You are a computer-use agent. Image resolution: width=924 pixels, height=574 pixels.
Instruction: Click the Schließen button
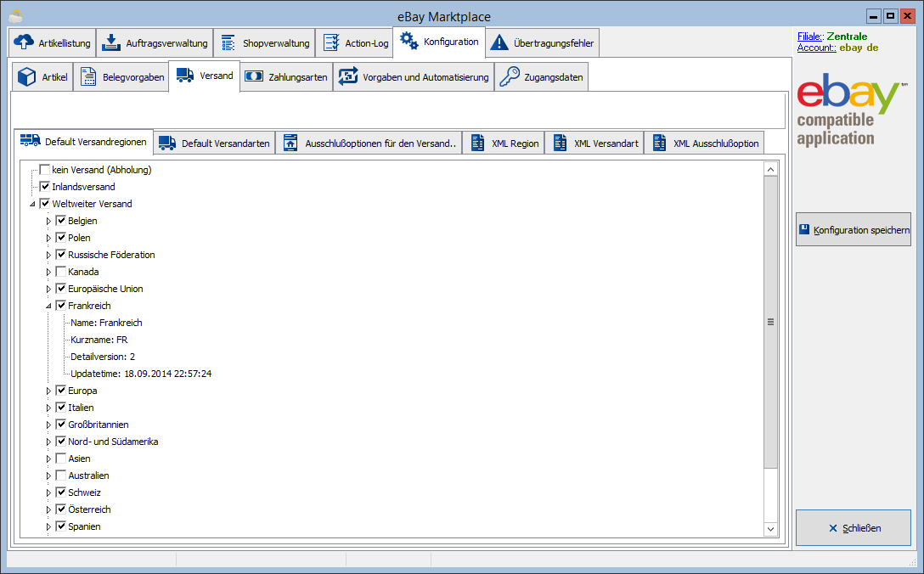854,528
